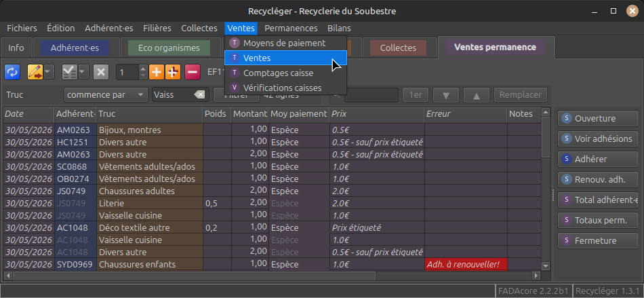
Task: Sort by the Prix column header
Action: pos(377,114)
